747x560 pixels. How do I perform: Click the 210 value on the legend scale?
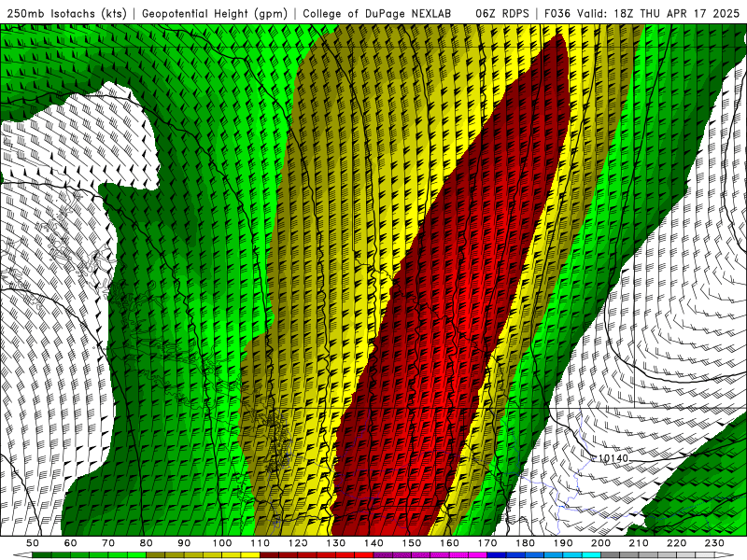tap(639, 543)
